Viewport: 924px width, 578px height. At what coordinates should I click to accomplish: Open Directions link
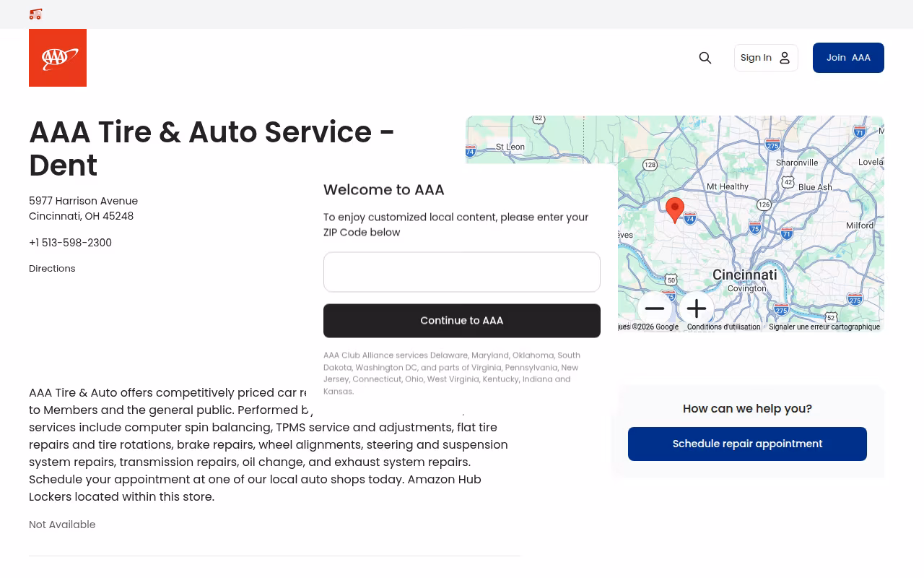coord(52,268)
